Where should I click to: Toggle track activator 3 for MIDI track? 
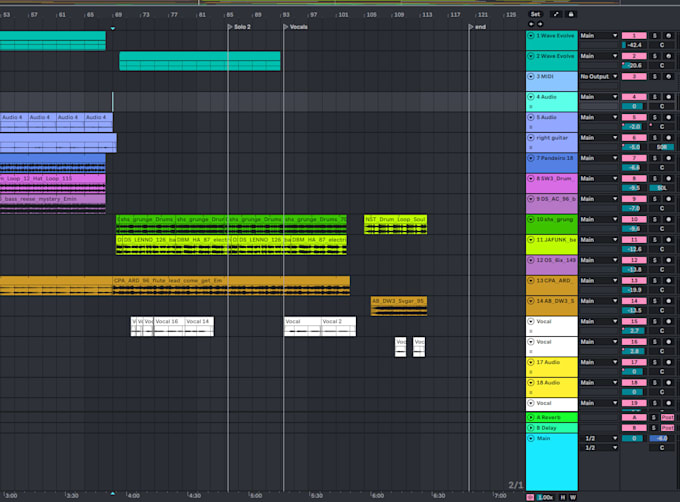[634, 76]
